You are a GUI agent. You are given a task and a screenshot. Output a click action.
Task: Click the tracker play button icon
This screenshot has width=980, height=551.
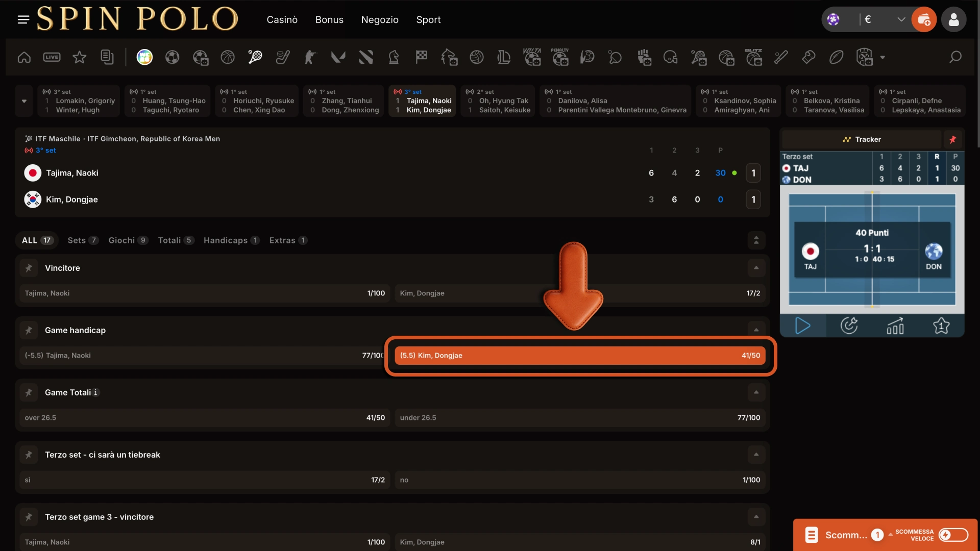pos(803,325)
